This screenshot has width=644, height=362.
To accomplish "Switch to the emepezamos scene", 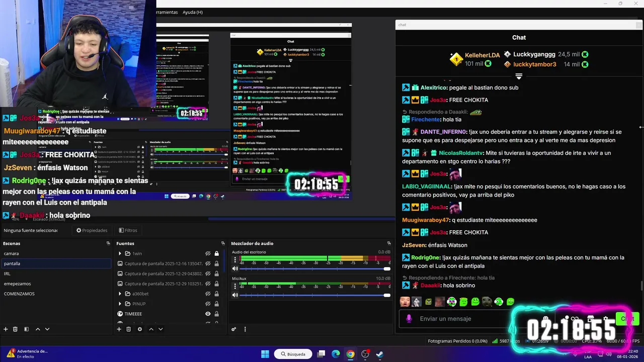I will [x=55, y=284].
